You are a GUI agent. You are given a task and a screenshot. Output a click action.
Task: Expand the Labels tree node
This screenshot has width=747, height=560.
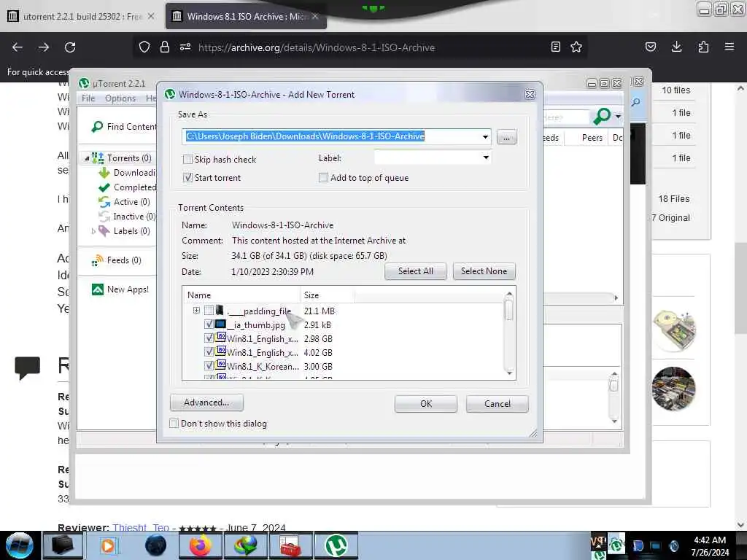pos(93,231)
